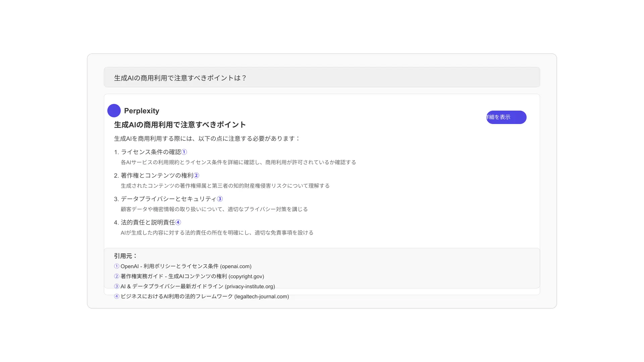This screenshot has width=644, height=362.
Task: Click the ① marker in the 引用元 list
Action: pyautogui.click(x=117, y=266)
